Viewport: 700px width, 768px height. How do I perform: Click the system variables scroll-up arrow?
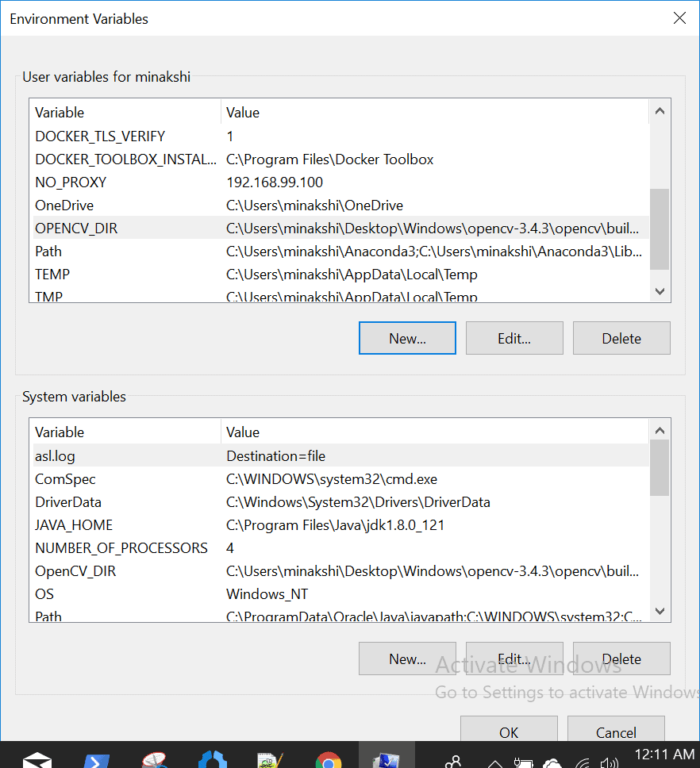pyautogui.click(x=660, y=431)
